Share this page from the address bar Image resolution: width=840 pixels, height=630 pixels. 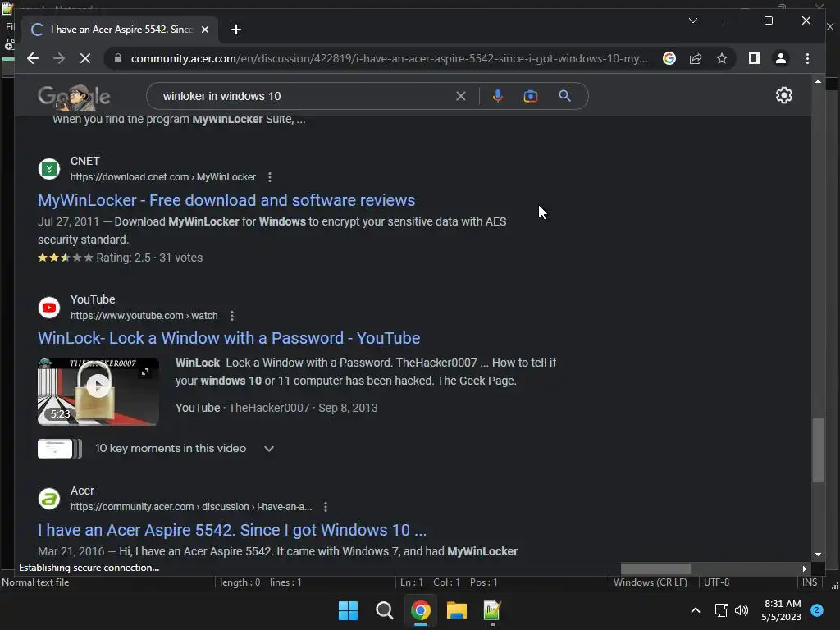click(696, 58)
